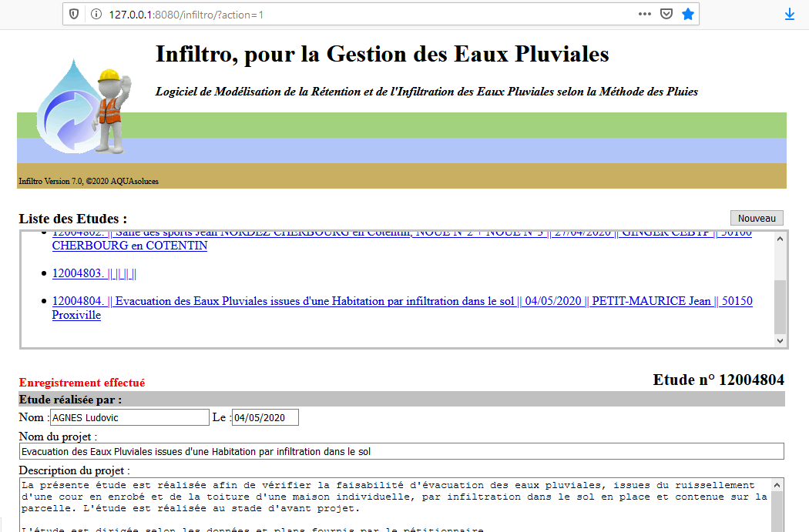The image size is (809, 532).
Task: Click the study list scrollbar thumb
Action: click(780, 306)
